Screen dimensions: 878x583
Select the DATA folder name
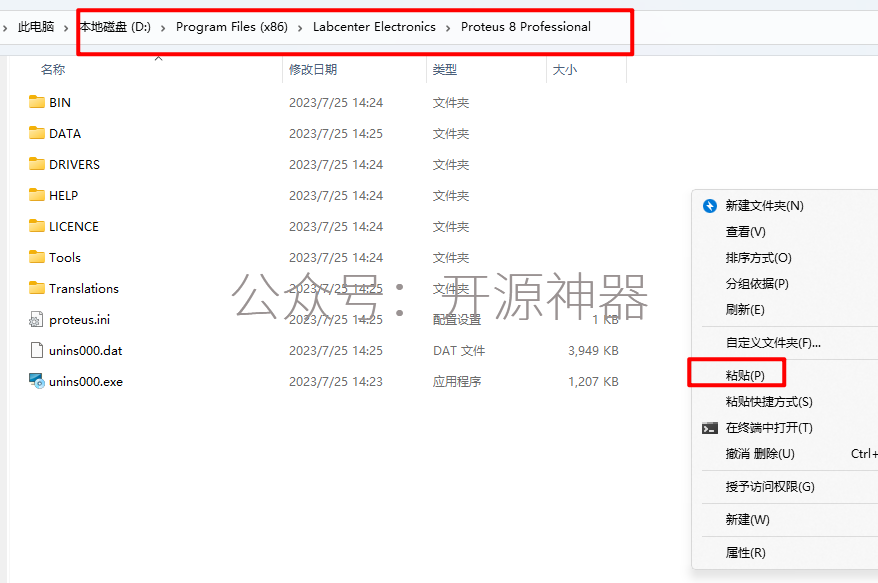[65, 133]
